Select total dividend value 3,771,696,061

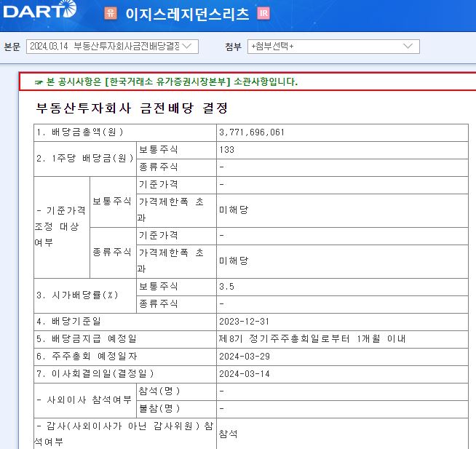pyautogui.click(x=252, y=132)
